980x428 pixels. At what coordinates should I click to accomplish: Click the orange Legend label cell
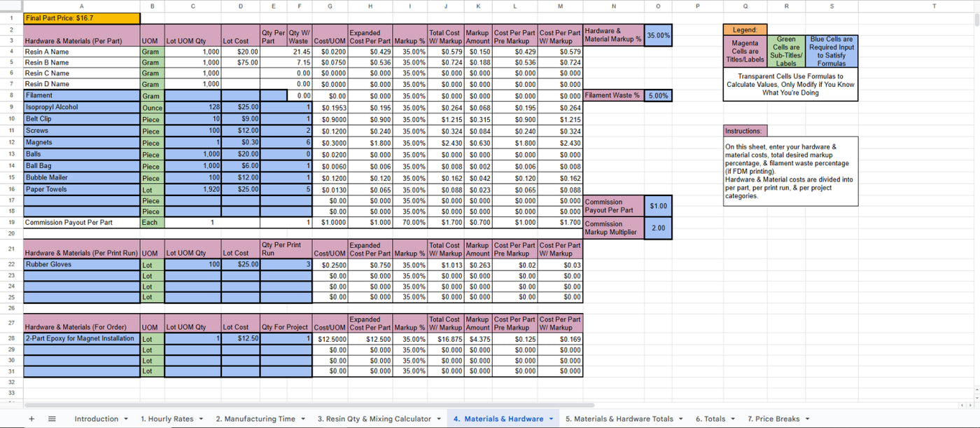coord(744,30)
